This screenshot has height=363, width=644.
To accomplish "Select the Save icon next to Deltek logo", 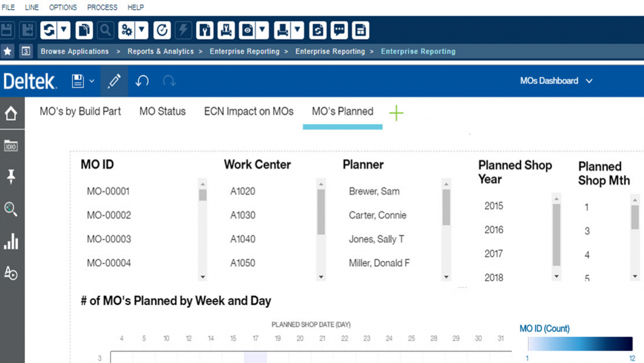I will tap(78, 80).
